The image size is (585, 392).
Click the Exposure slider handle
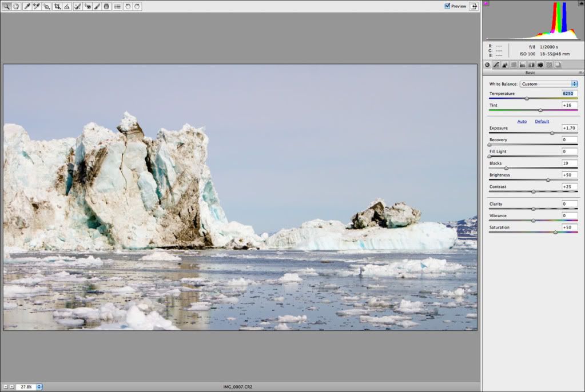(552, 133)
